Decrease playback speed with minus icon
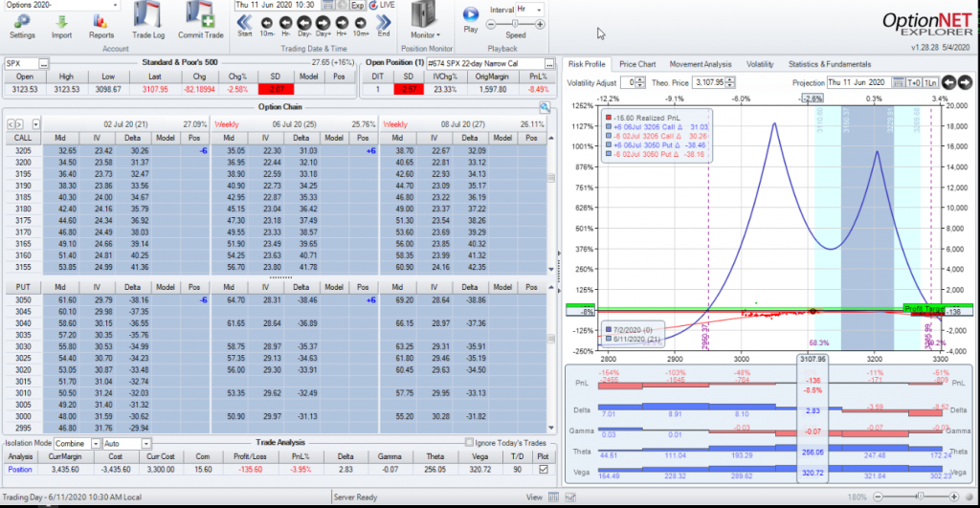This screenshot has height=508, width=980. coord(491,24)
